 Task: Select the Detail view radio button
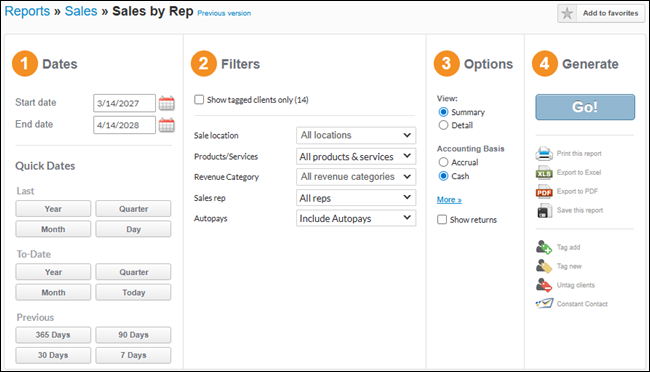[443, 125]
